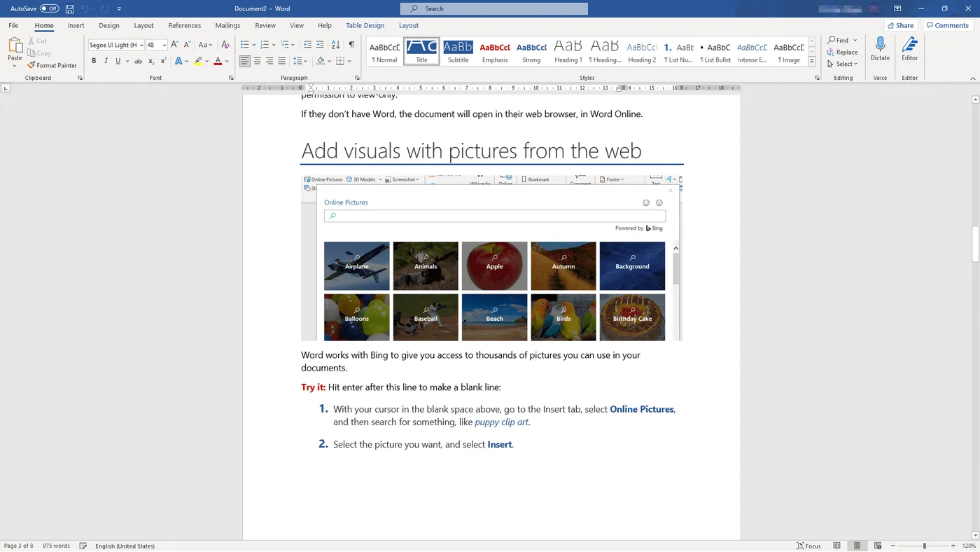This screenshot has width=980, height=552.
Task: Apply Italic formatting
Action: click(x=106, y=61)
